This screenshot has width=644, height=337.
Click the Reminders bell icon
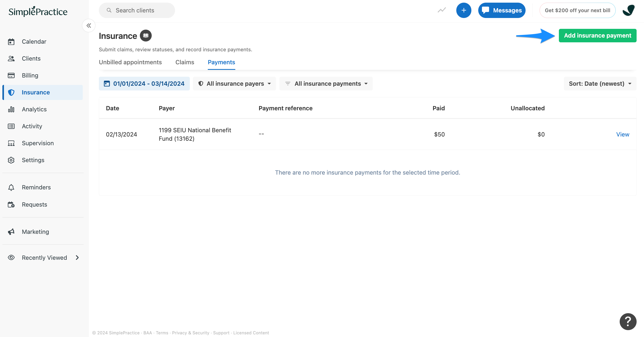point(11,187)
